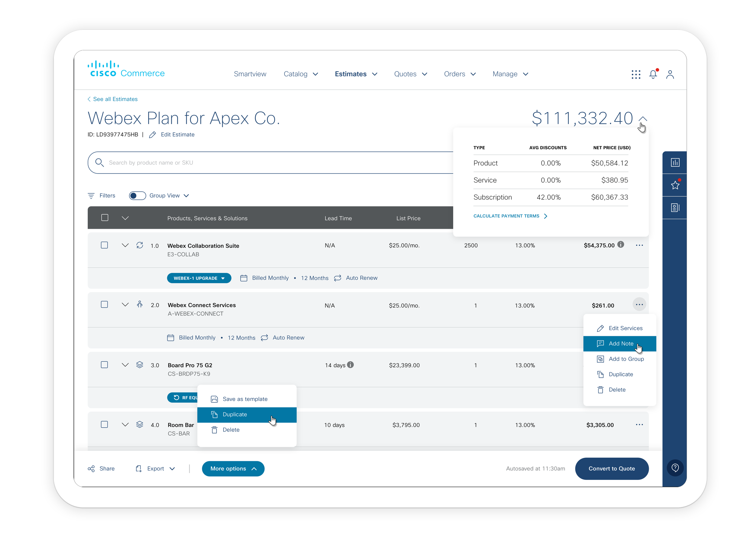
Task: Open the WEBEX-1 UPGRADE dropdown pill
Action: click(199, 278)
